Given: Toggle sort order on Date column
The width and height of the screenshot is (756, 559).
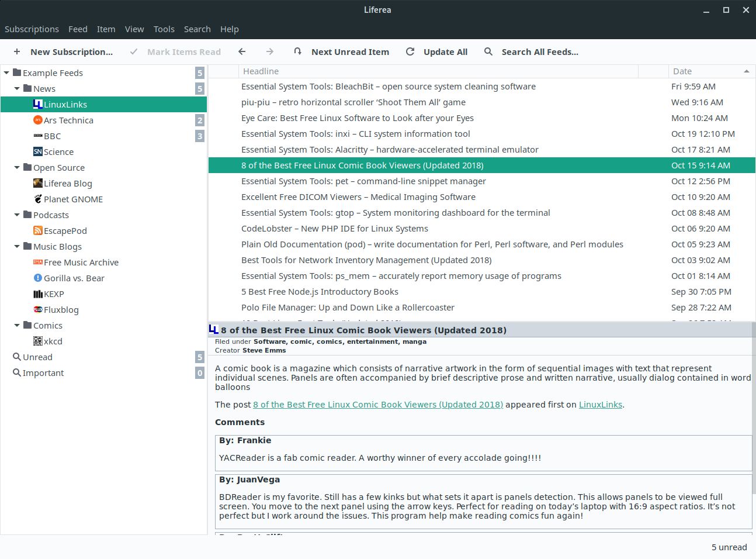Looking at the screenshot, I should coord(711,71).
